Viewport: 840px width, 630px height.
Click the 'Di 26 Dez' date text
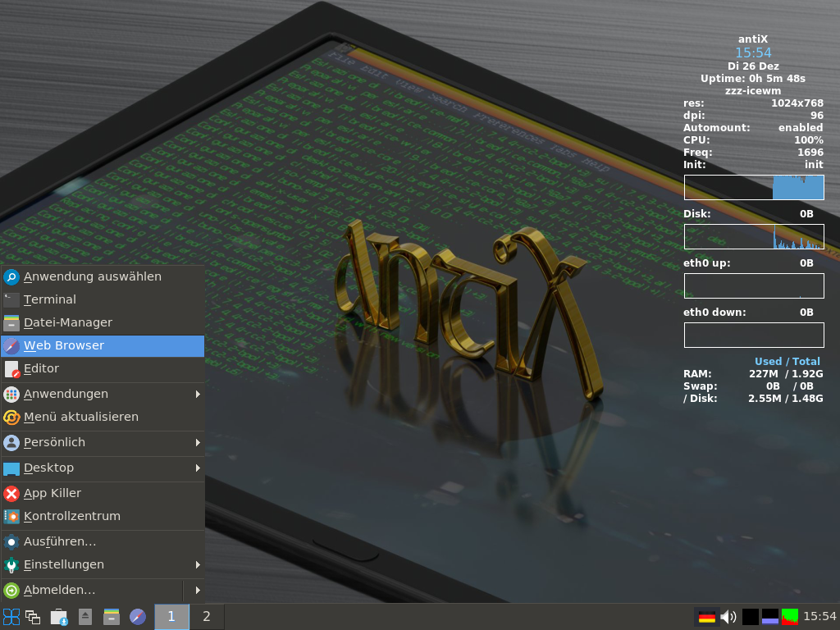click(753, 66)
